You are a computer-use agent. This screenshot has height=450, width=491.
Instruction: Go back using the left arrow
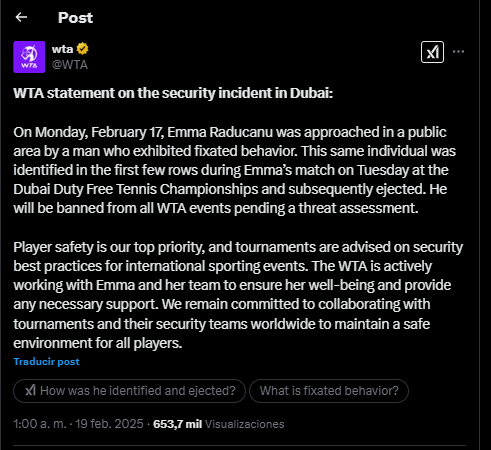[21, 17]
